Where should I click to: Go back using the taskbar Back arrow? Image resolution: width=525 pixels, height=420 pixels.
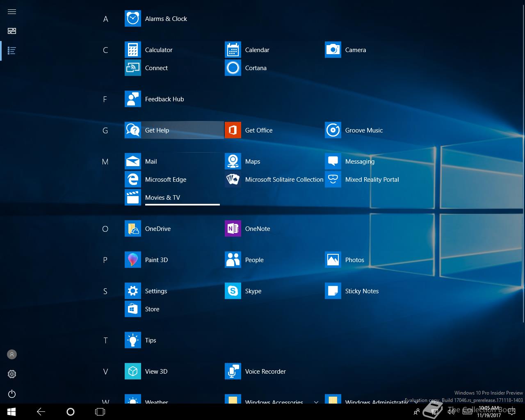41,412
